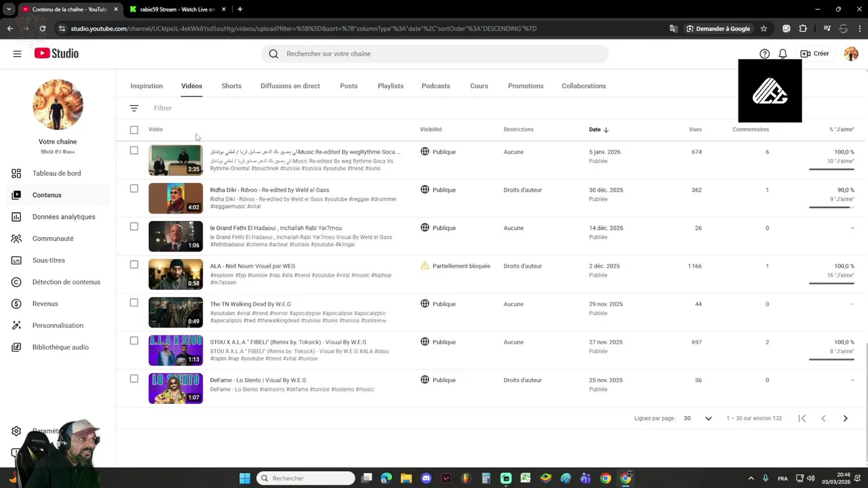Open the Windows Start menu

245,479
